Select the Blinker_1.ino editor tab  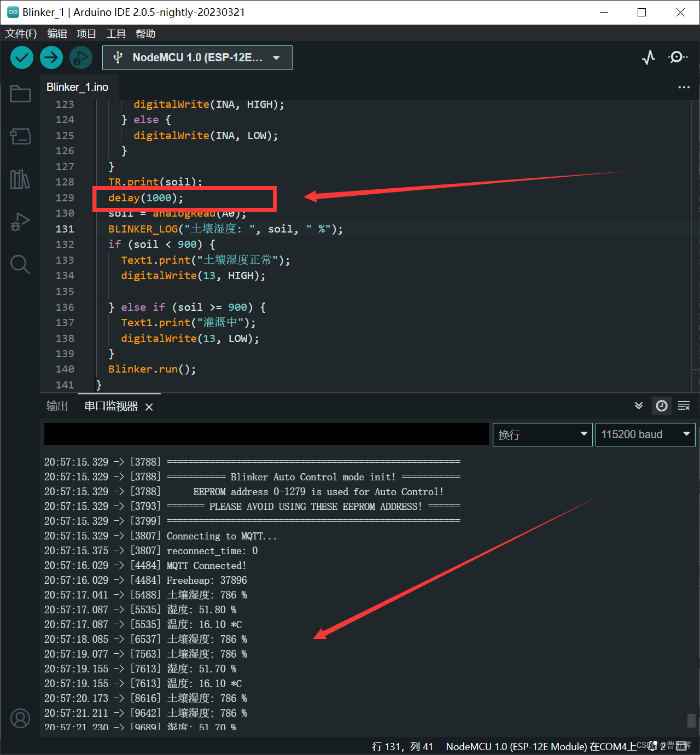click(x=78, y=87)
